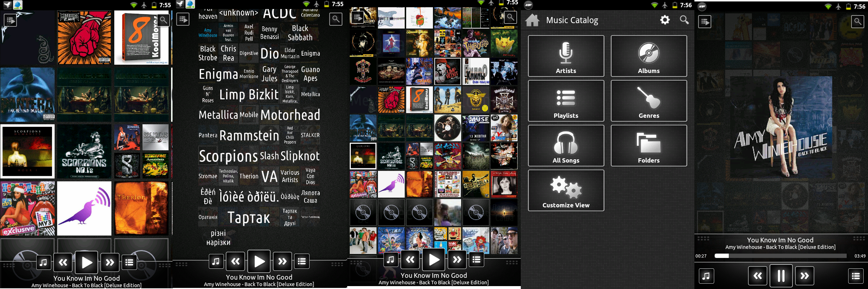Open the Playlists tile
The width and height of the screenshot is (868, 289).
[x=566, y=101]
